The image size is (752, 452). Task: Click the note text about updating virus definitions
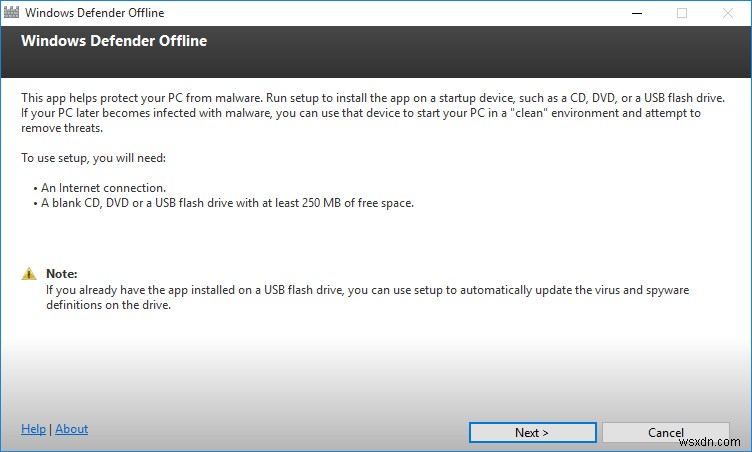click(x=367, y=297)
